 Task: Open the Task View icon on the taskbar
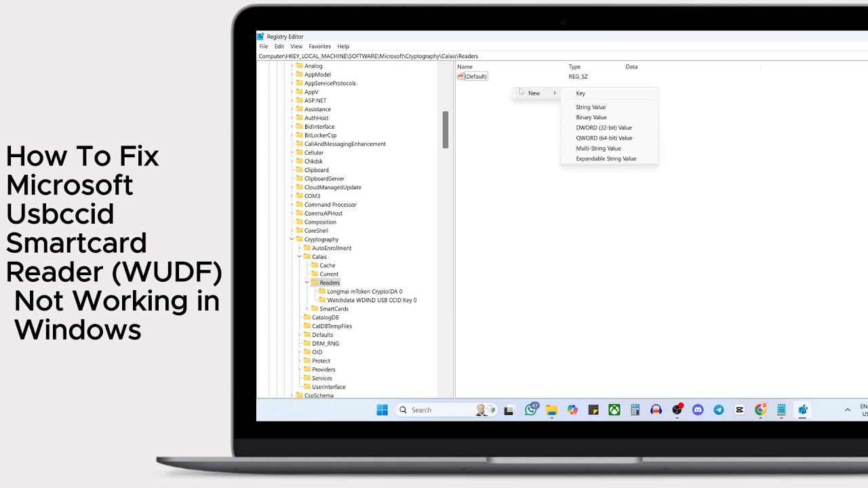(510, 410)
